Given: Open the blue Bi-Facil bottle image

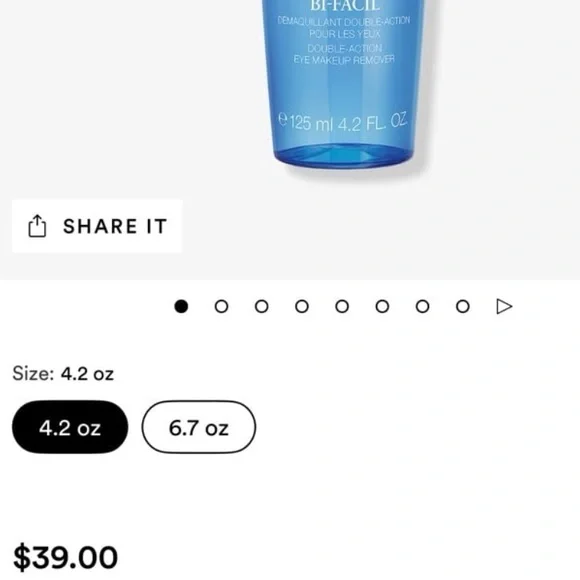Looking at the screenshot, I should 343,85.
